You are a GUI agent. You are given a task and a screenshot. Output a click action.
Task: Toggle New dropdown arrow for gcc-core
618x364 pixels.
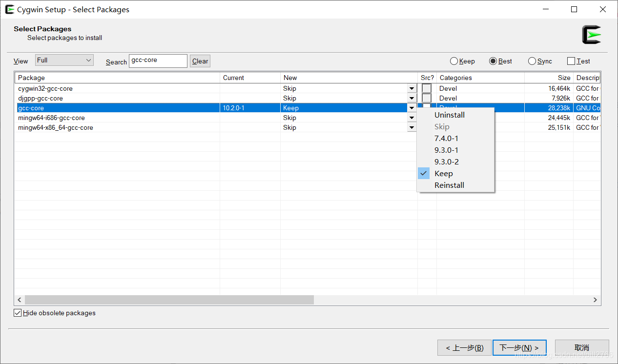412,108
